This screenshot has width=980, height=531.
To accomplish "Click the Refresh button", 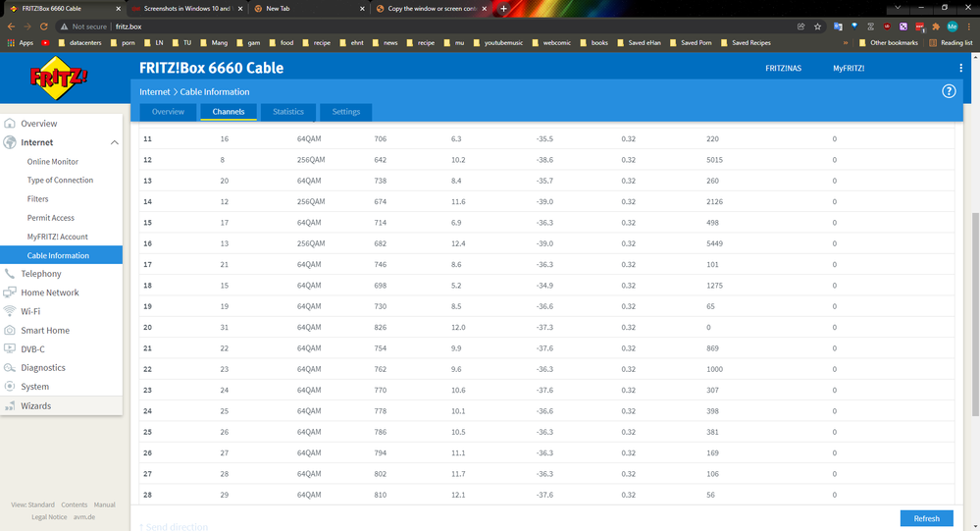I will (x=926, y=518).
